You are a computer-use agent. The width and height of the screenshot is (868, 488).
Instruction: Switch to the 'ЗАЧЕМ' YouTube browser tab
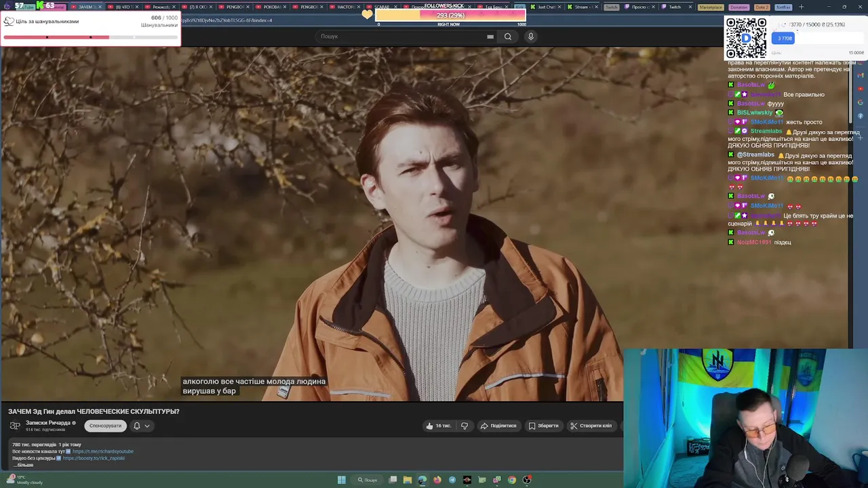point(85,7)
